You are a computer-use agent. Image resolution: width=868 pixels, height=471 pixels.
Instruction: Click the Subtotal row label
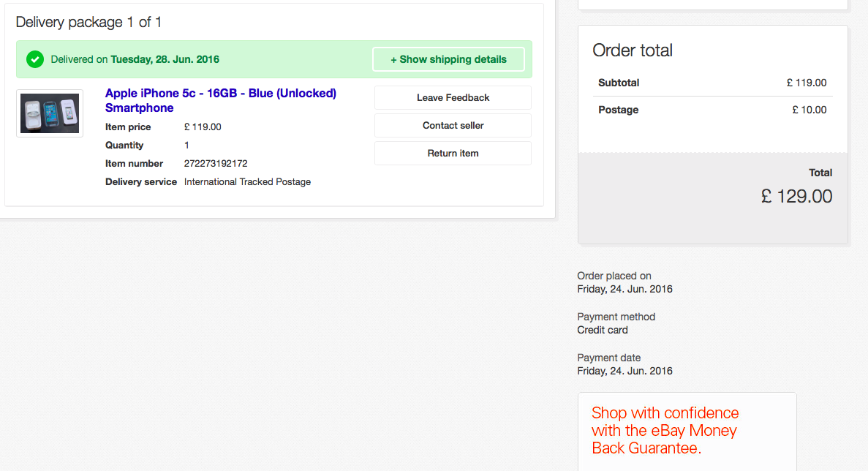coord(619,83)
